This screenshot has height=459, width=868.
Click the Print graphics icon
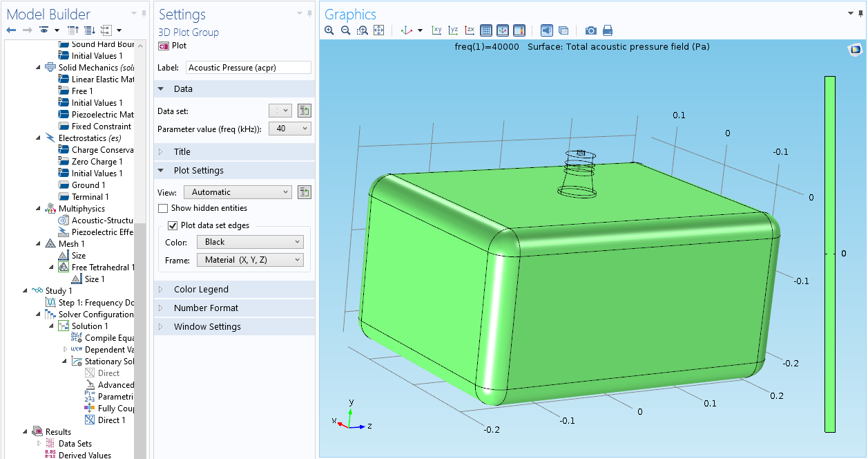608,30
